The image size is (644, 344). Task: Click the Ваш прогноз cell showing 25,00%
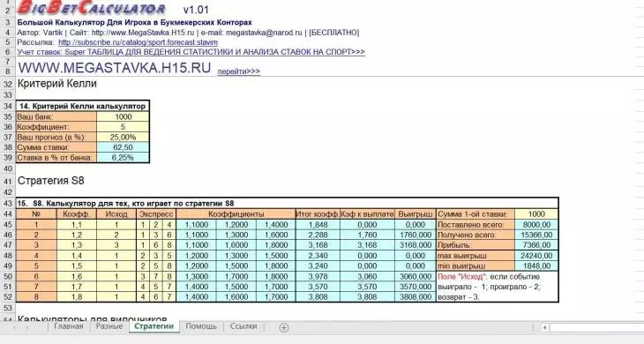(x=123, y=137)
